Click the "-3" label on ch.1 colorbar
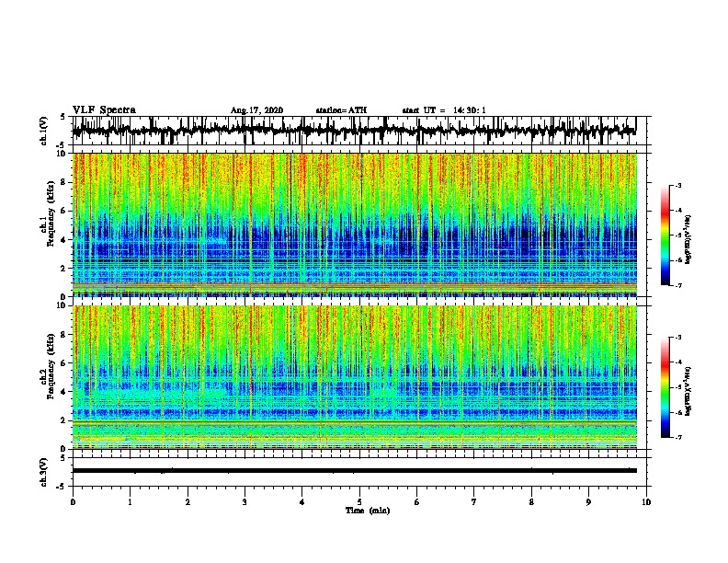The image size is (728, 563). pyautogui.click(x=677, y=185)
